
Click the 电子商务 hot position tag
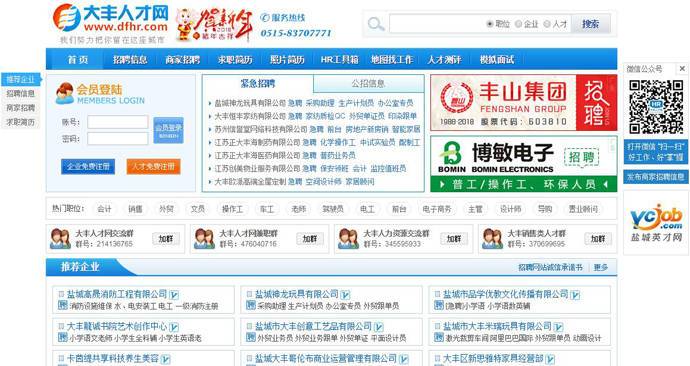[437, 209]
